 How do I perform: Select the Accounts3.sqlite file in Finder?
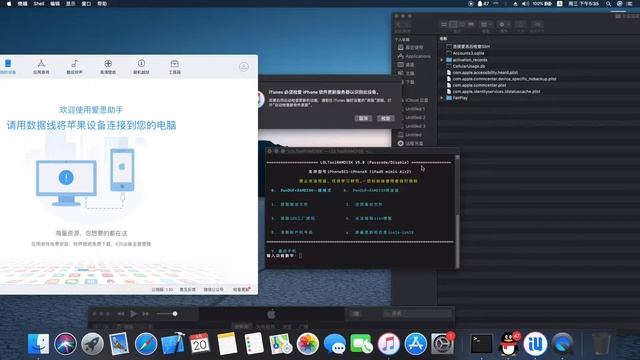coord(468,53)
